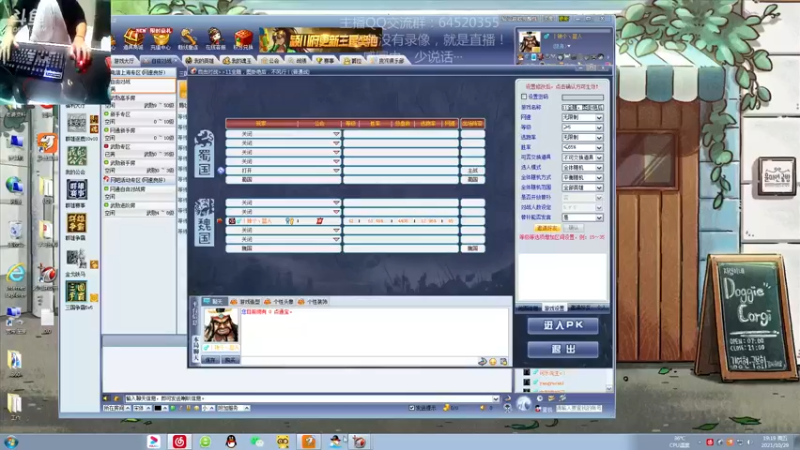Click the QQ penguin icon in taskbar
800x450 pixels.
(231, 441)
